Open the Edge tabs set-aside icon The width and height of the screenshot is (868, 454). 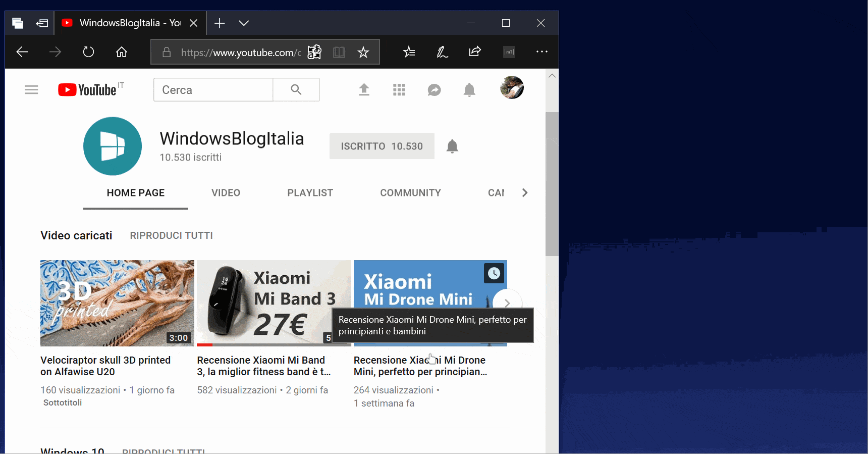click(x=18, y=23)
